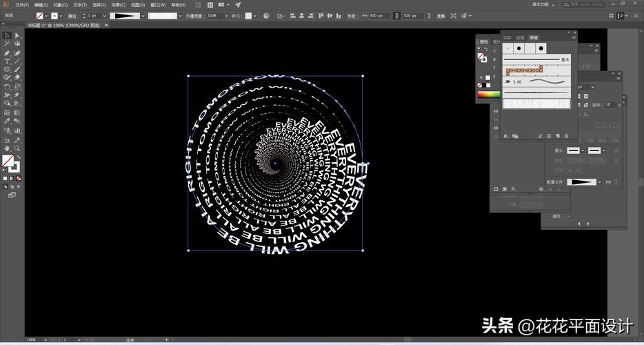Expand the workspace switcher 基本功能 dropdown
644x345 pixels.
coord(544,5)
